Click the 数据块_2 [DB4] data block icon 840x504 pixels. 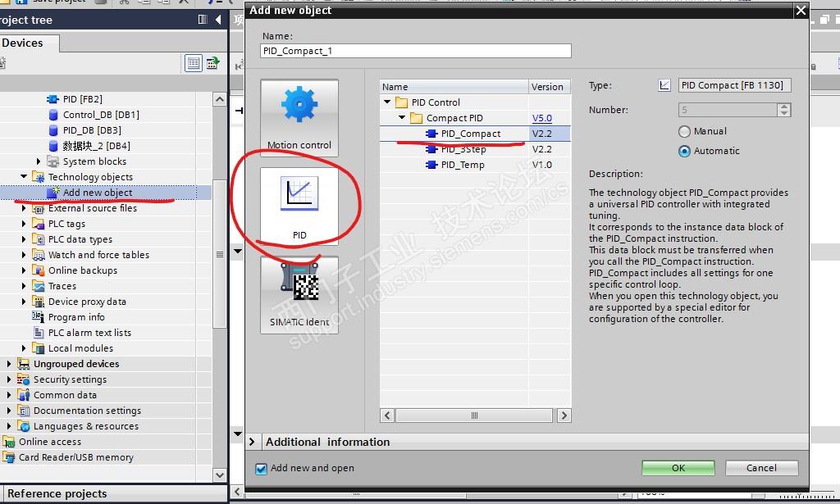tap(53, 146)
